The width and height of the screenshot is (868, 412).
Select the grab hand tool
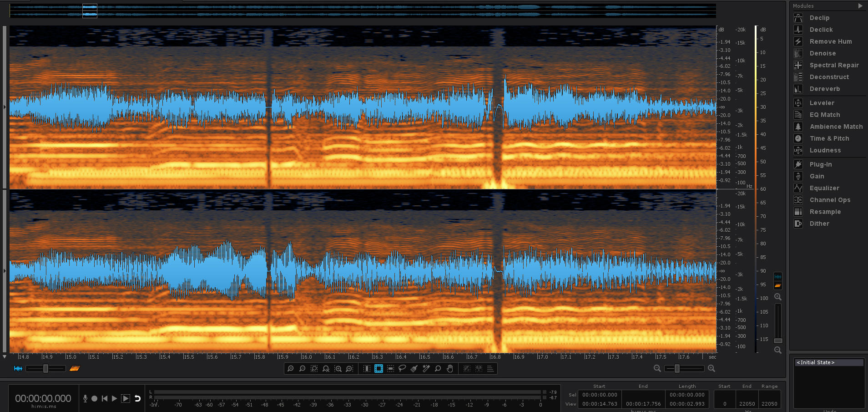[x=450, y=369]
